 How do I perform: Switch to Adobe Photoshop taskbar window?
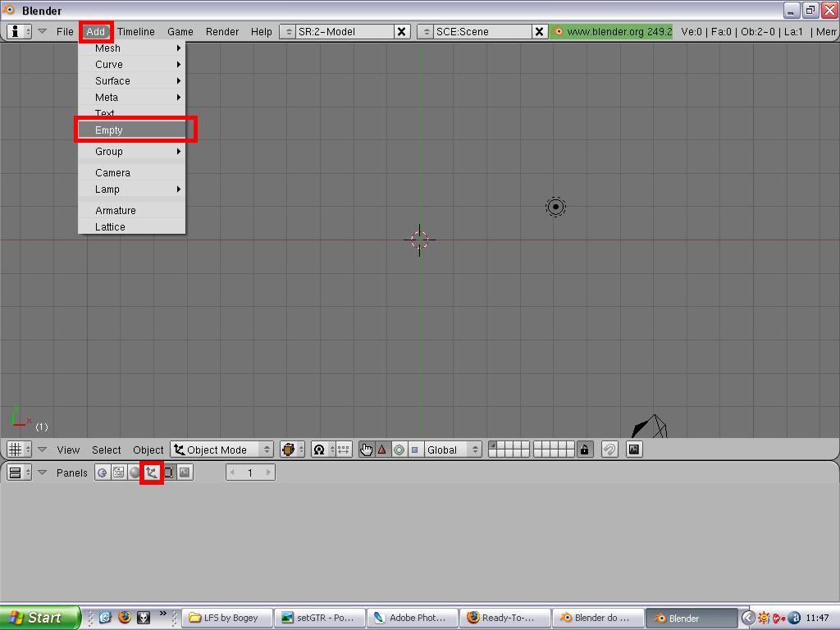413,618
